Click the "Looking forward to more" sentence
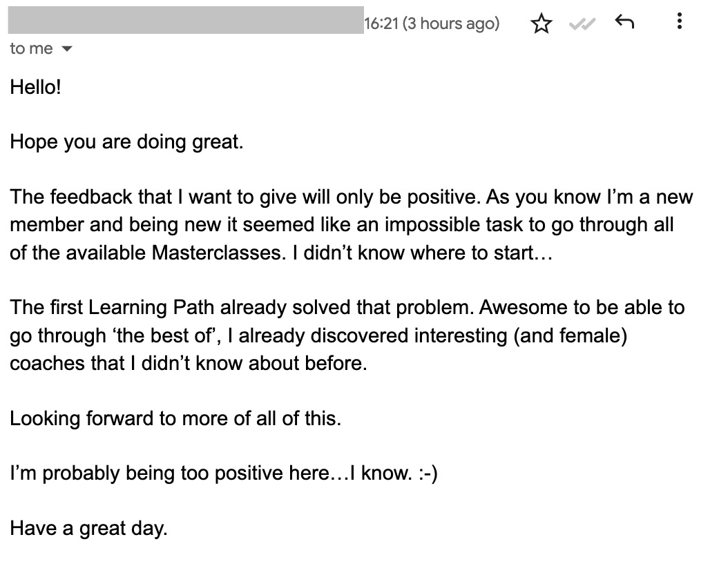 pos(175,418)
